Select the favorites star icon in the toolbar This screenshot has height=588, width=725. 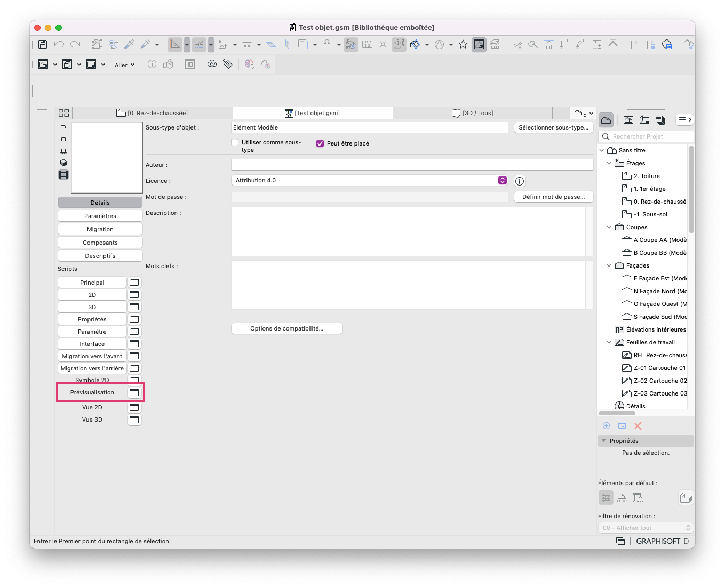tap(463, 45)
